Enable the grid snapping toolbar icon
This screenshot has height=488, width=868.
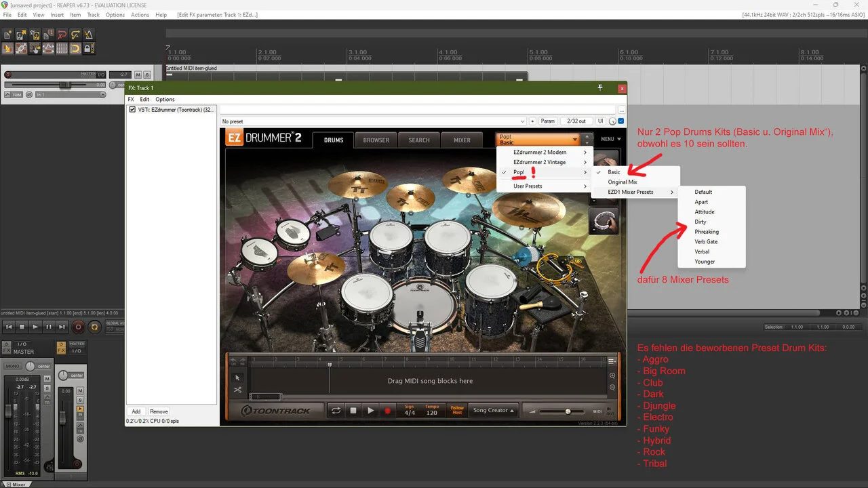tap(75, 48)
